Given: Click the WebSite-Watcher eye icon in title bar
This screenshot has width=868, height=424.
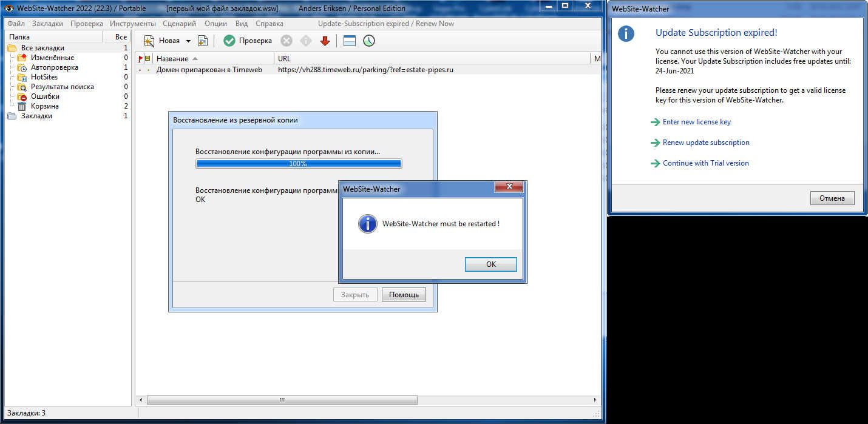Looking at the screenshot, I should click(8, 8).
